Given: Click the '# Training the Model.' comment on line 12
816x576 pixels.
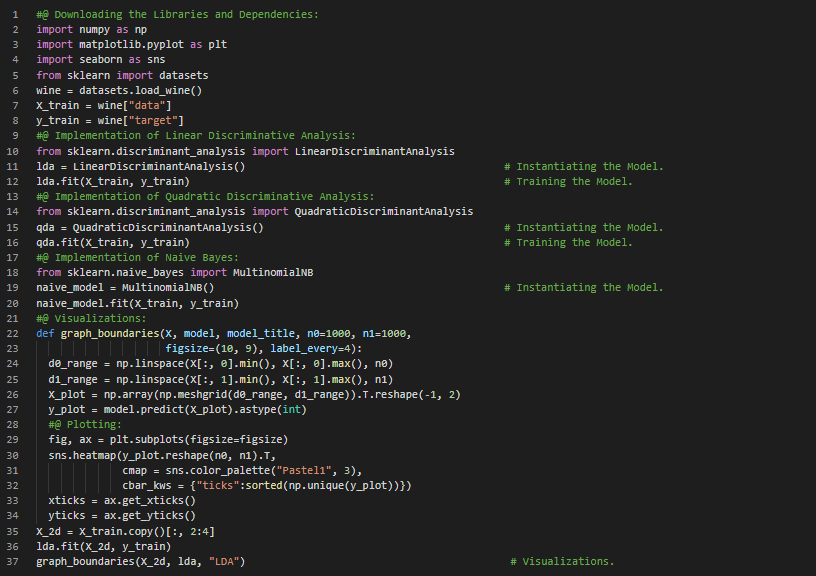Looking at the screenshot, I should 568,181.
